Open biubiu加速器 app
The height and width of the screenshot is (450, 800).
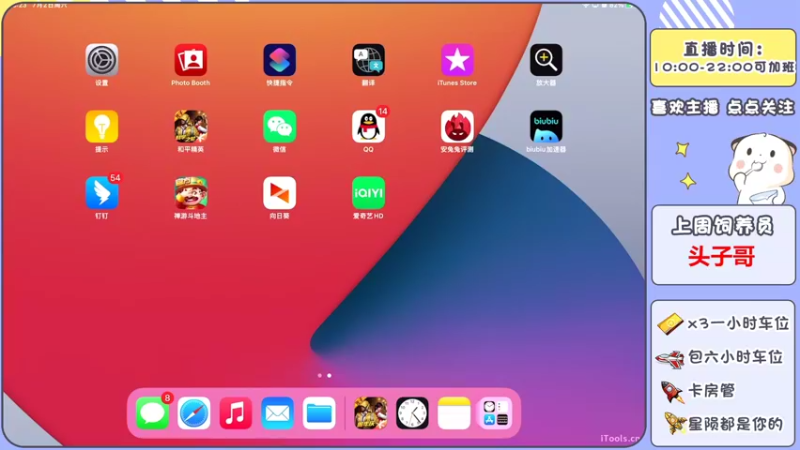546,127
